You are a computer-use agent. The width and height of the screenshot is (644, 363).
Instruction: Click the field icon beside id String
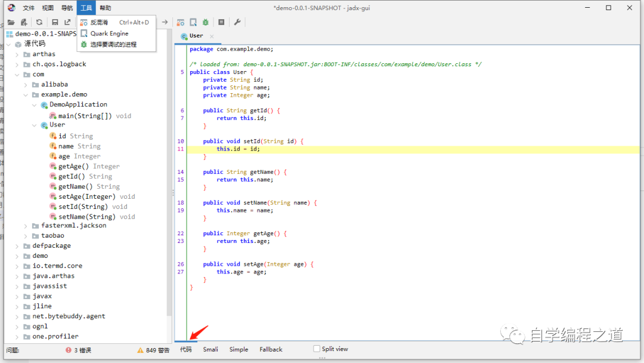(x=52, y=136)
